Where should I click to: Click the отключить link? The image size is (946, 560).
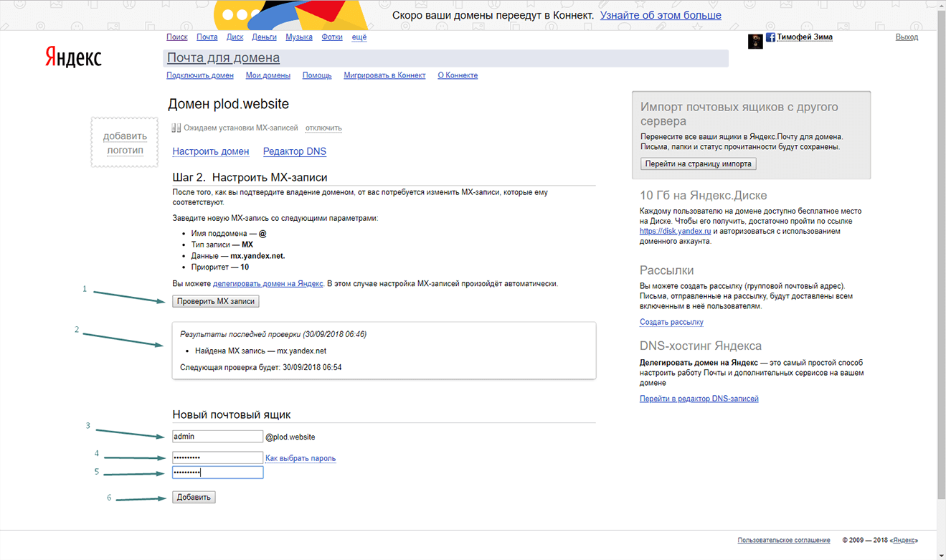323,128
